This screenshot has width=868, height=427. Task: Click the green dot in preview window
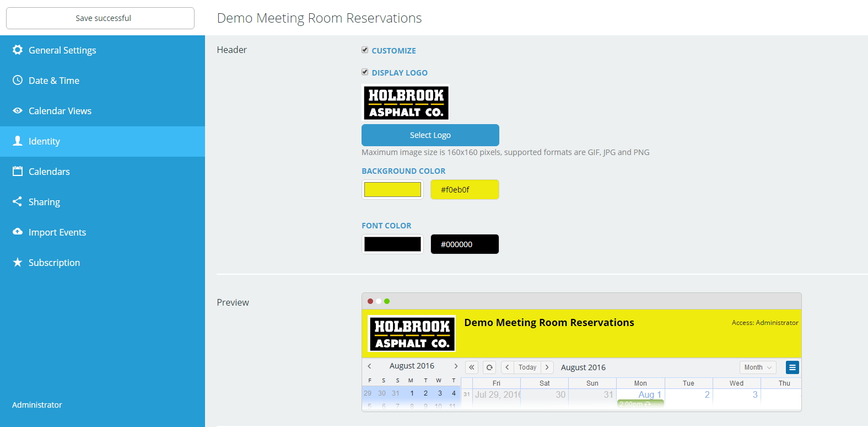point(387,301)
